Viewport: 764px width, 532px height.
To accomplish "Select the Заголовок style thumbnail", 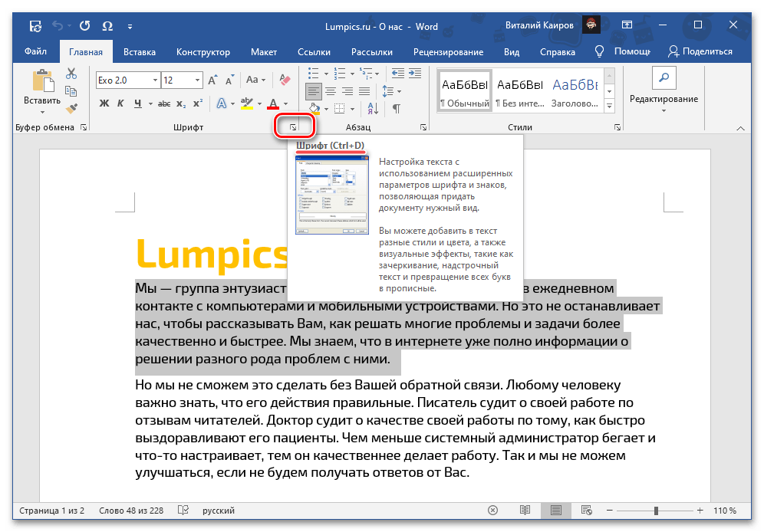I will [x=575, y=91].
